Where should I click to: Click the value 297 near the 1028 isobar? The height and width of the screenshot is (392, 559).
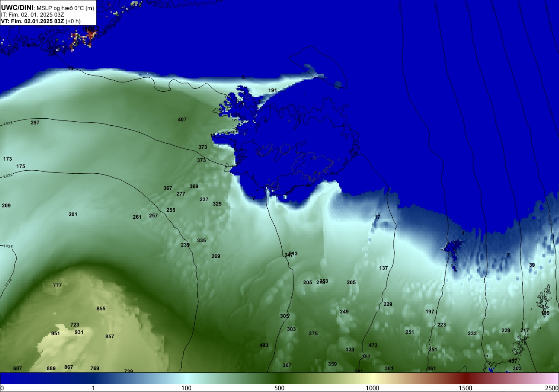tap(35, 123)
